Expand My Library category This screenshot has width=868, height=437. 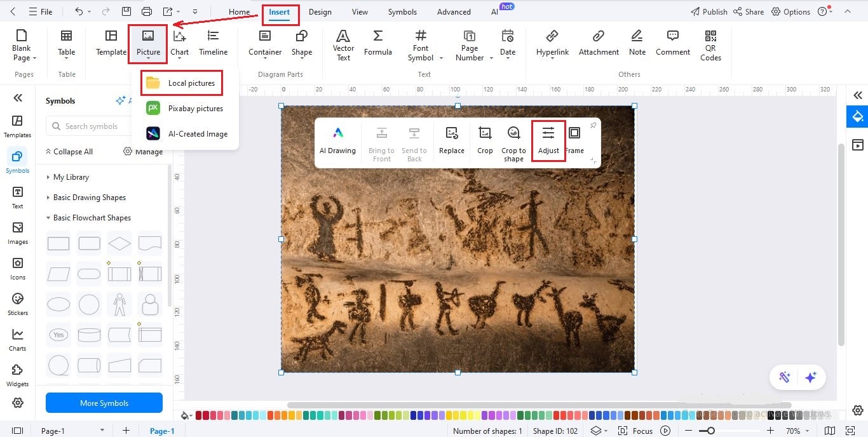point(67,177)
